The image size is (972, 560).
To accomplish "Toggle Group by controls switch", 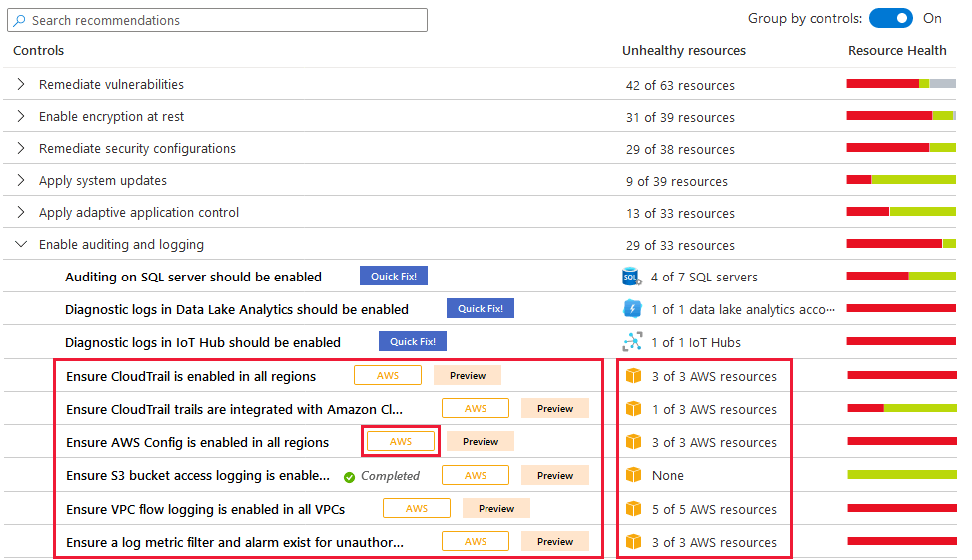I will coord(891,18).
